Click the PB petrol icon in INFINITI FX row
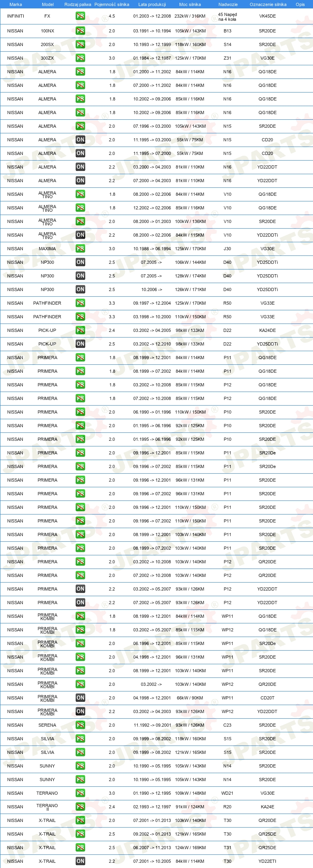This screenshot has height=868, width=313. (80, 16)
